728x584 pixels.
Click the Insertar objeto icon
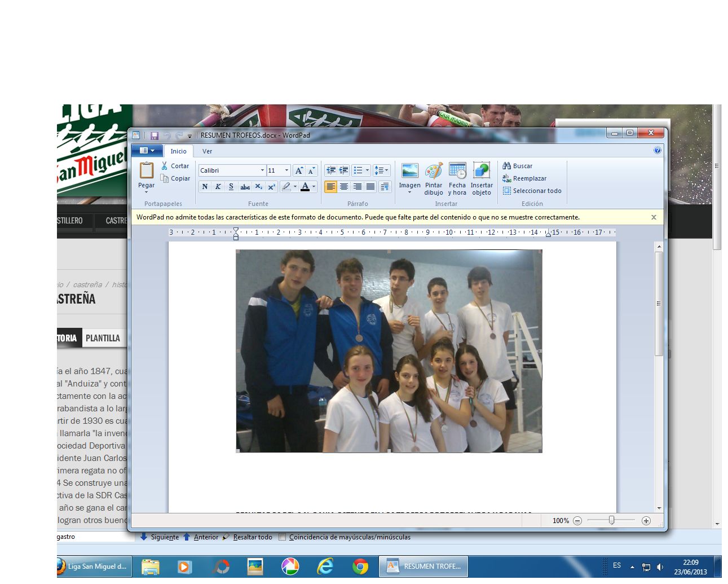click(x=481, y=171)
